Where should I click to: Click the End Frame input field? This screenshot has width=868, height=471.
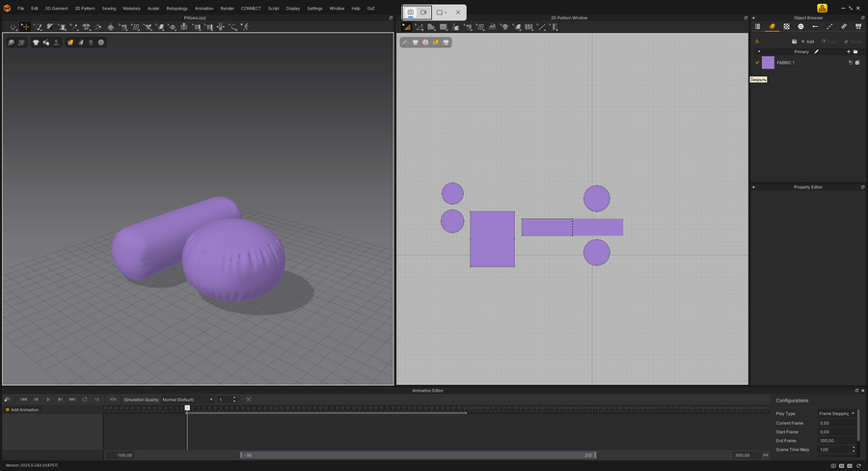coord(835,440)
